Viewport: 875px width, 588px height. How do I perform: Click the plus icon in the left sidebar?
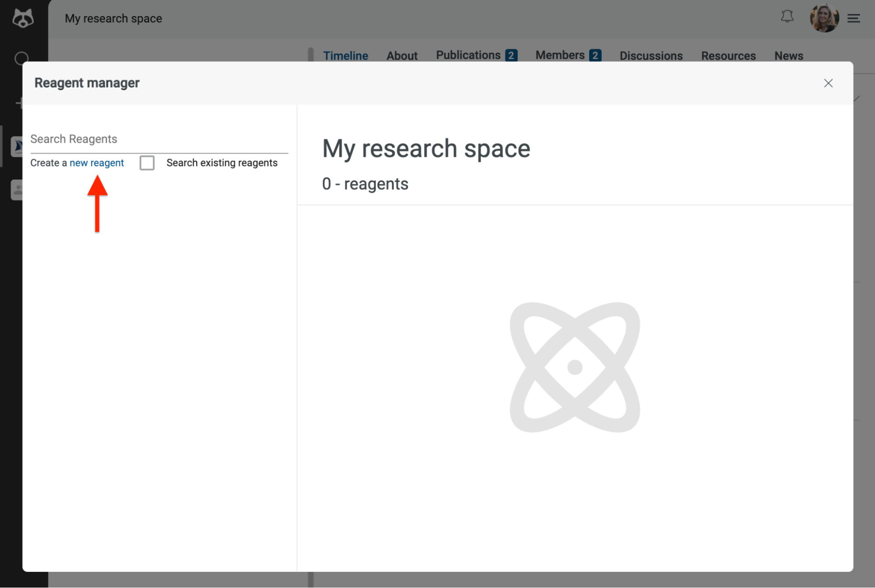pyautogui.click(x=21, y=103)
